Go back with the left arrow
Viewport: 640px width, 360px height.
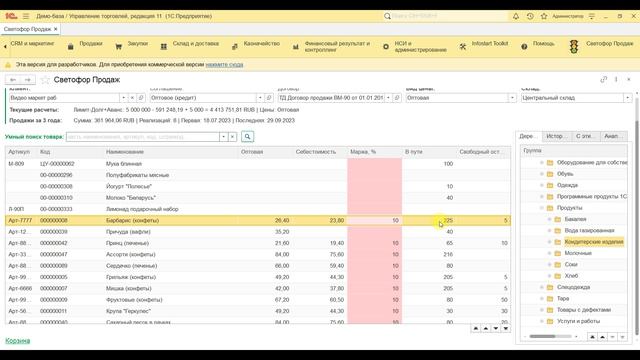pos(13,80)
